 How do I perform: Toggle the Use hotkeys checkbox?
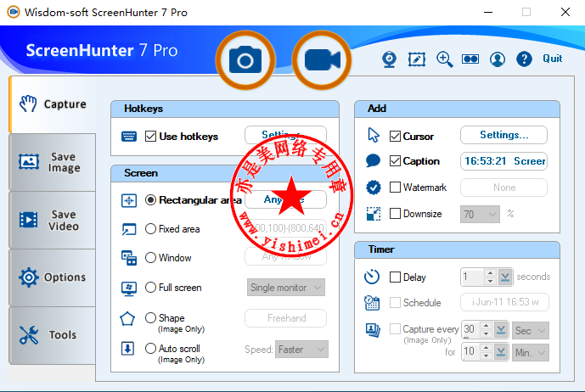coord(151,136)
